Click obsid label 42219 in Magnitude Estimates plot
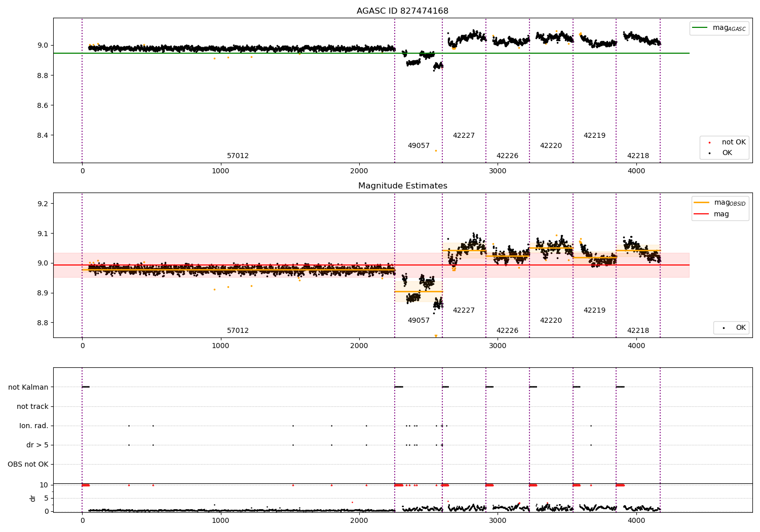 (x=594, y=311)
